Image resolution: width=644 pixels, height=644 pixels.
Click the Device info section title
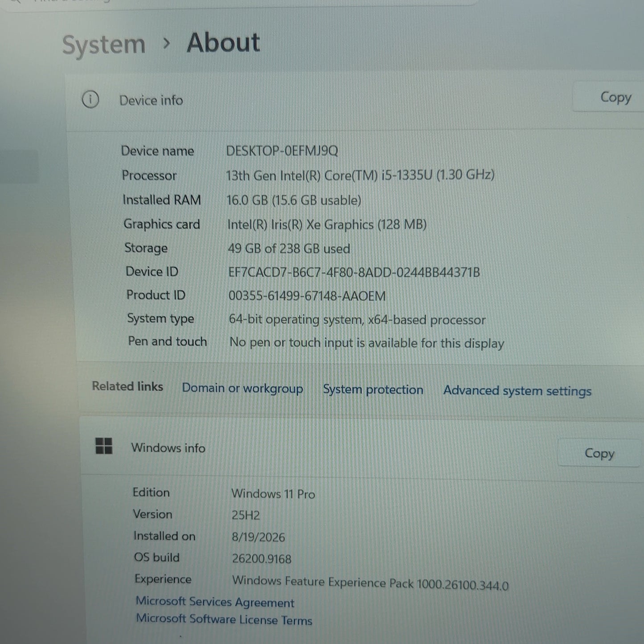[151, 100]
